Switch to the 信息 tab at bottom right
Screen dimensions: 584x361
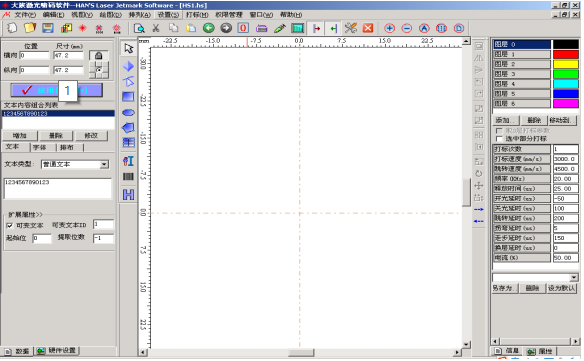point(508,351)
